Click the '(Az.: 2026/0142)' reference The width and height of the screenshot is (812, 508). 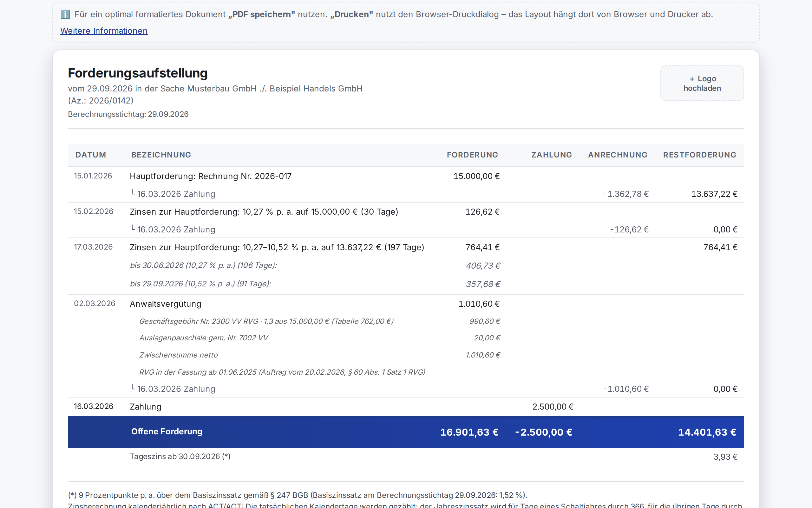(x=101, y=100)
